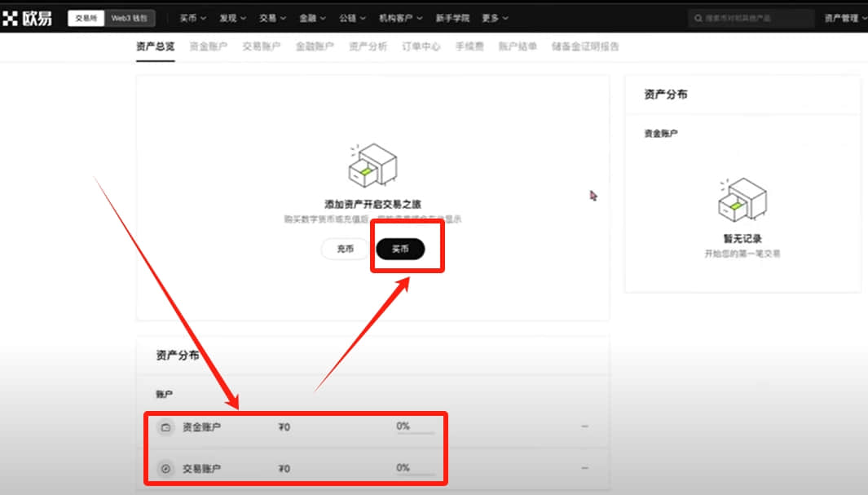Open the 机构客户 dropdown menu
The width and height of the screenshot is (868, 495).
click(x=401, y=18)
